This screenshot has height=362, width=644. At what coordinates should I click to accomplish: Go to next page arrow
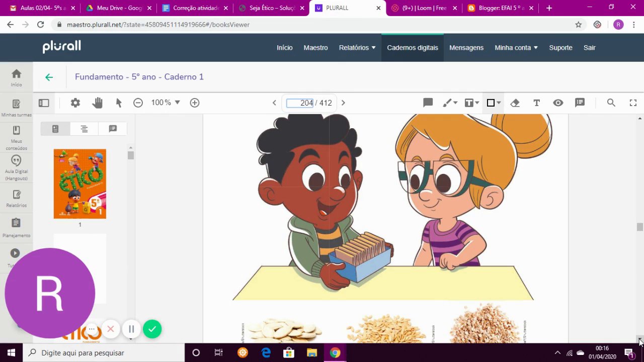343,103
